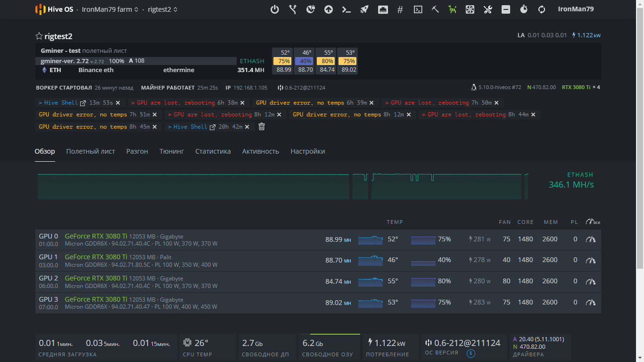Viewport: 644px width, 362px height.
Task: Open the Hive Shell 13m 53s link
Action: (x=61, y=102)
